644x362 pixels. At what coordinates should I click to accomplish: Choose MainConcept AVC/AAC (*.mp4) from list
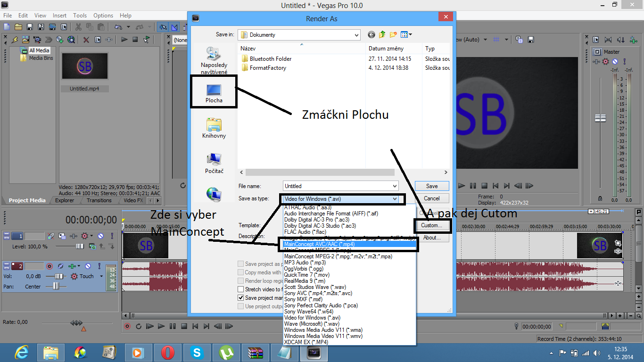pos(350,244)
